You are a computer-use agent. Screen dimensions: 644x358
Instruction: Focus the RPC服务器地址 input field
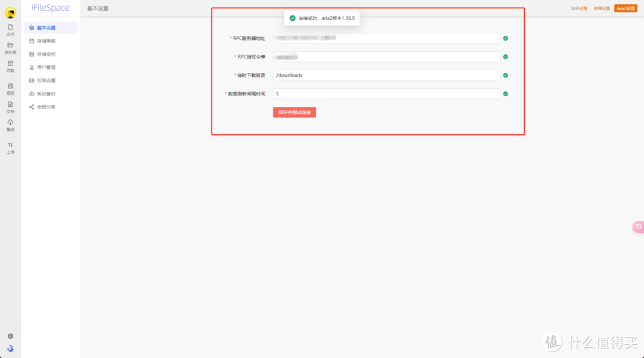386,38
